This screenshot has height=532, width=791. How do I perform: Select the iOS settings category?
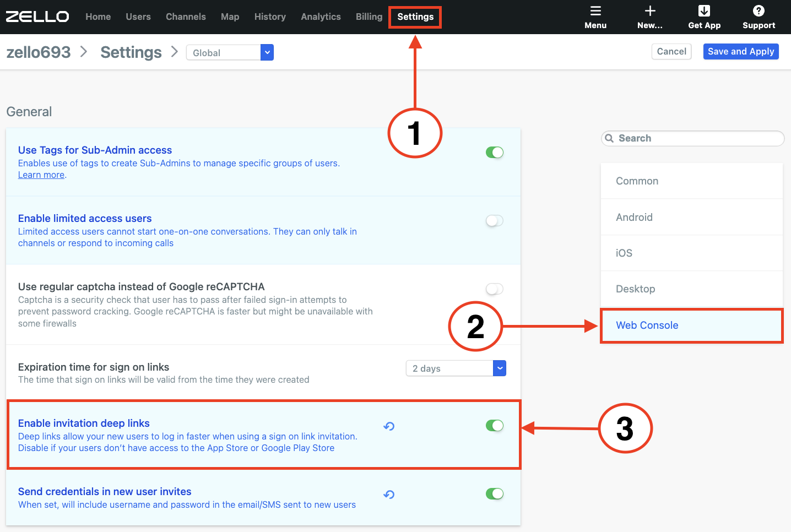pyautogui.click(x=692, y=253)
